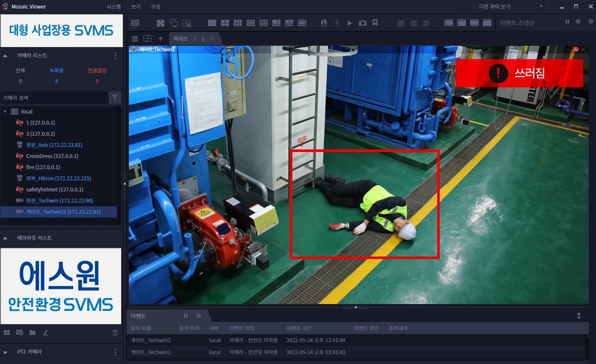596x364 pixels.
Task: Toggle the microphone icon in toolbar
Action: 337,23
